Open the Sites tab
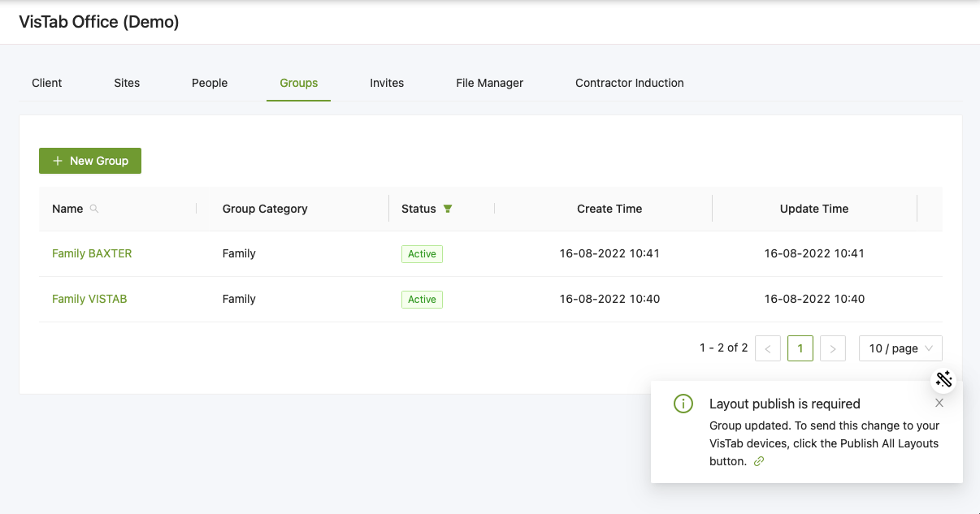This screenshot has height=514, width=980. point(127,83)
